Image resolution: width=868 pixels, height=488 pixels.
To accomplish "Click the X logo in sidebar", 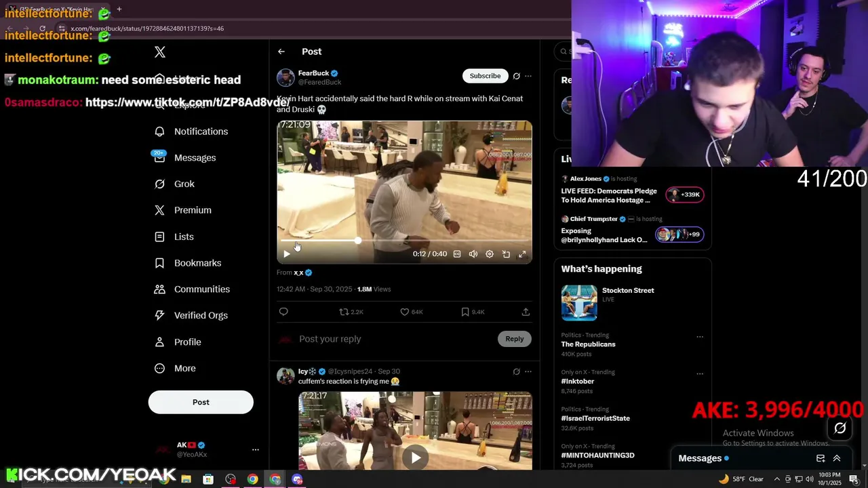I will [160, 52].
